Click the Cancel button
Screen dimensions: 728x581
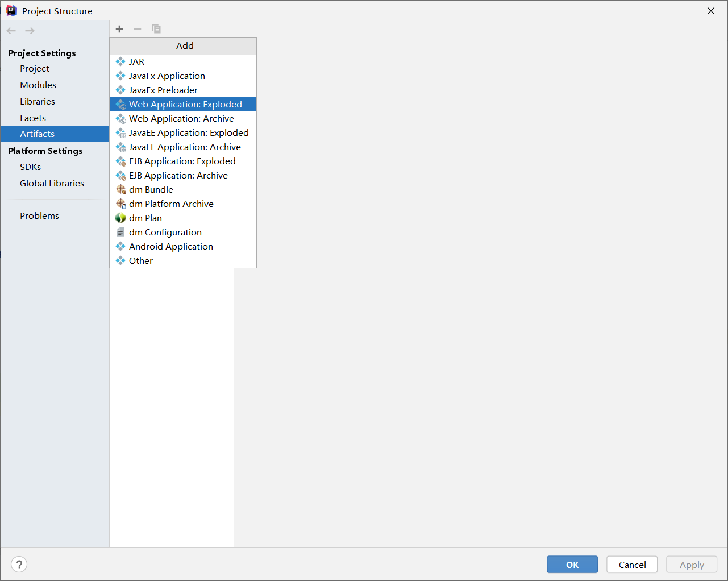point(632,565)
